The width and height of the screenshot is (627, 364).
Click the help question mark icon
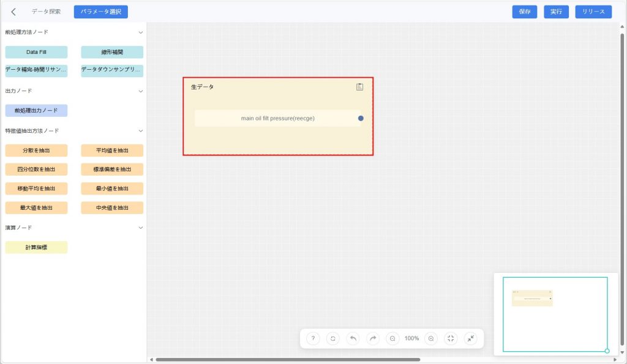point(313,338)
